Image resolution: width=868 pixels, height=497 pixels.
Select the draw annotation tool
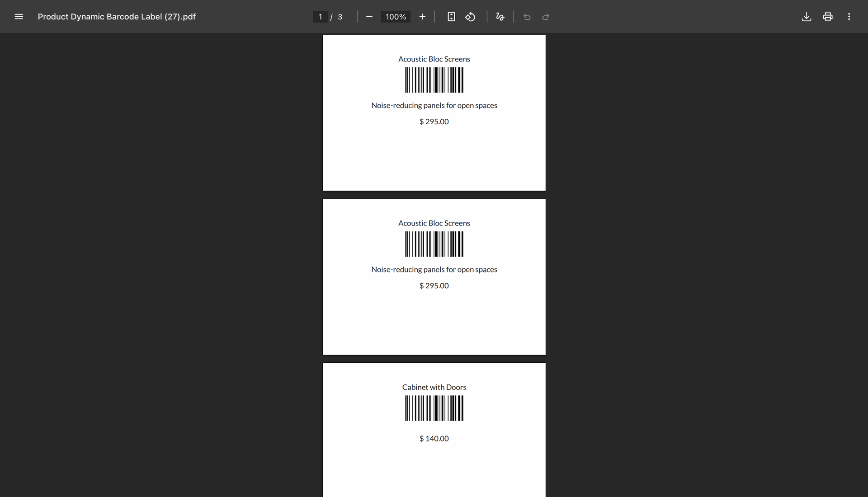pos(500,17)
